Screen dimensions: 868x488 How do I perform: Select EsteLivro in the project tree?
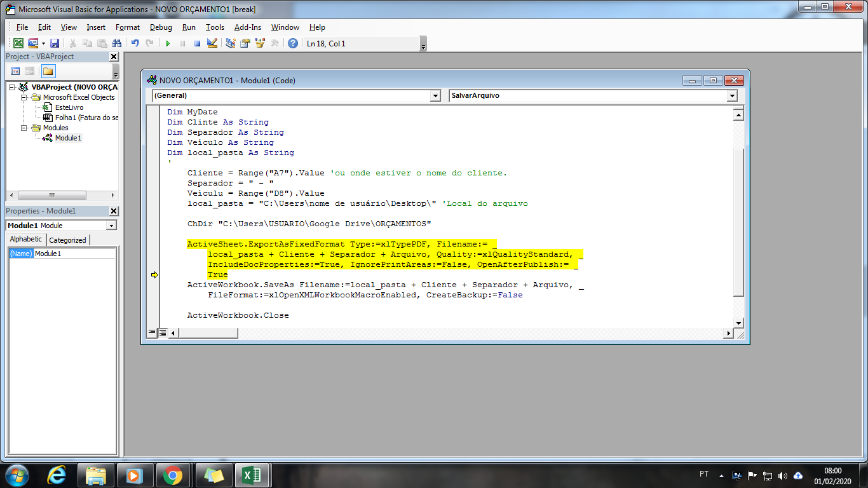69,107
